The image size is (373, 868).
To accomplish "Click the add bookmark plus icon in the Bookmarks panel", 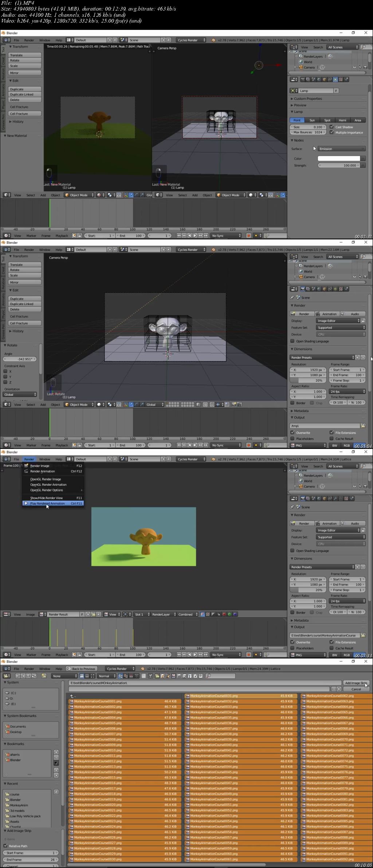I will point(56,752).
